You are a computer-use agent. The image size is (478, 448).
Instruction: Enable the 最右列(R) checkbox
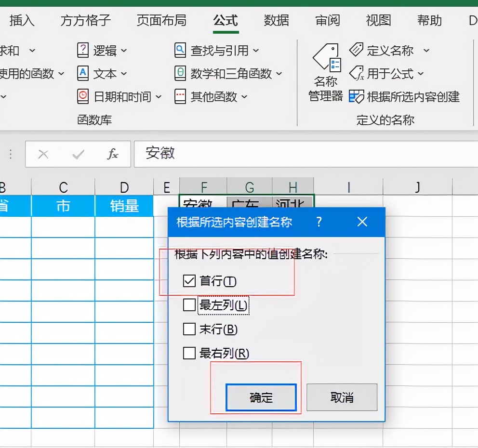click(189, 353)
